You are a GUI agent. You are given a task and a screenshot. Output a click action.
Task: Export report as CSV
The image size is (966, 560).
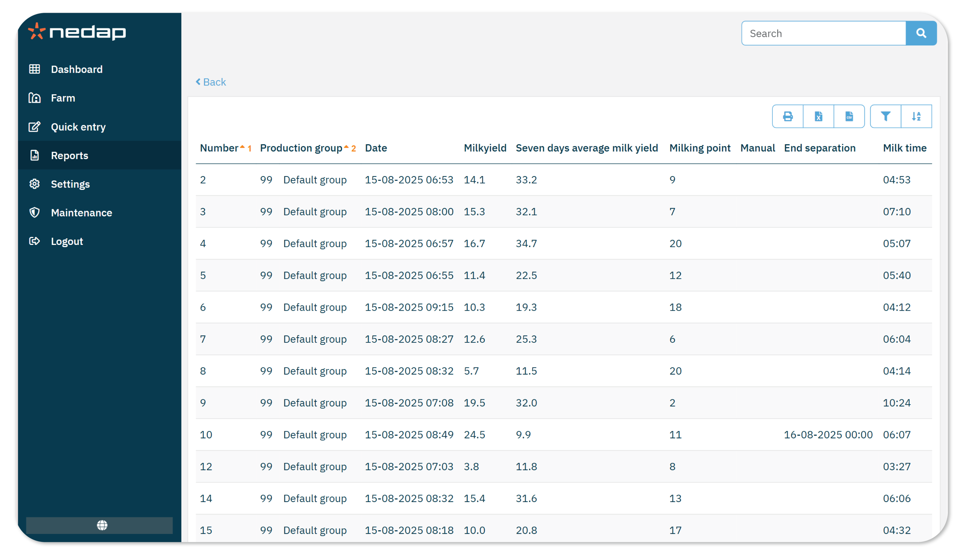pos(849,117)
